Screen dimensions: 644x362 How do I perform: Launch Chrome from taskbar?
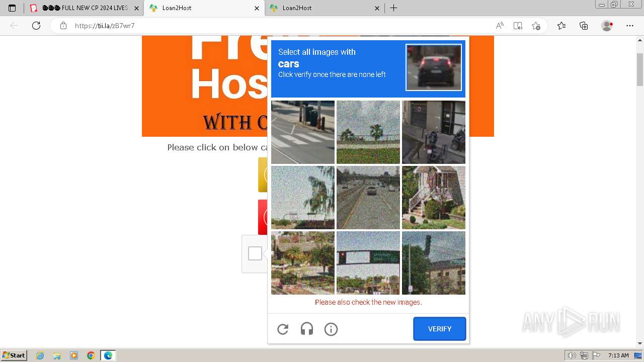tap(91, 355)
